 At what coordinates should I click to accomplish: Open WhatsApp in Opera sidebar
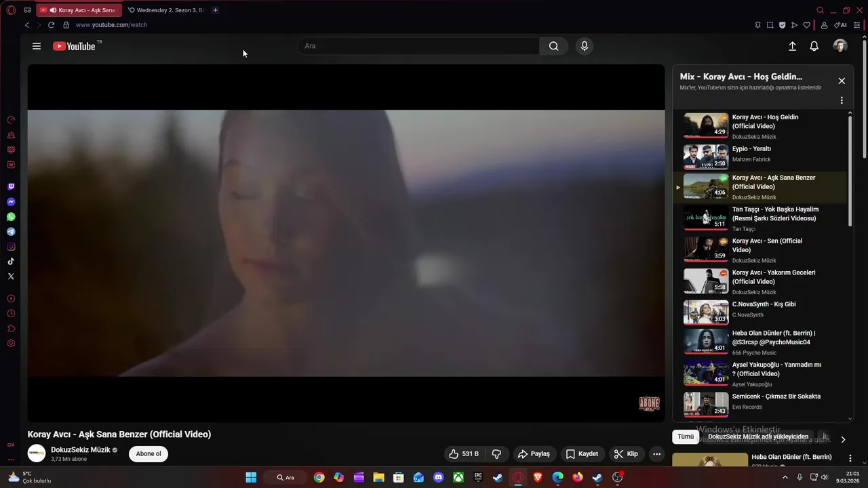point(11,217)
